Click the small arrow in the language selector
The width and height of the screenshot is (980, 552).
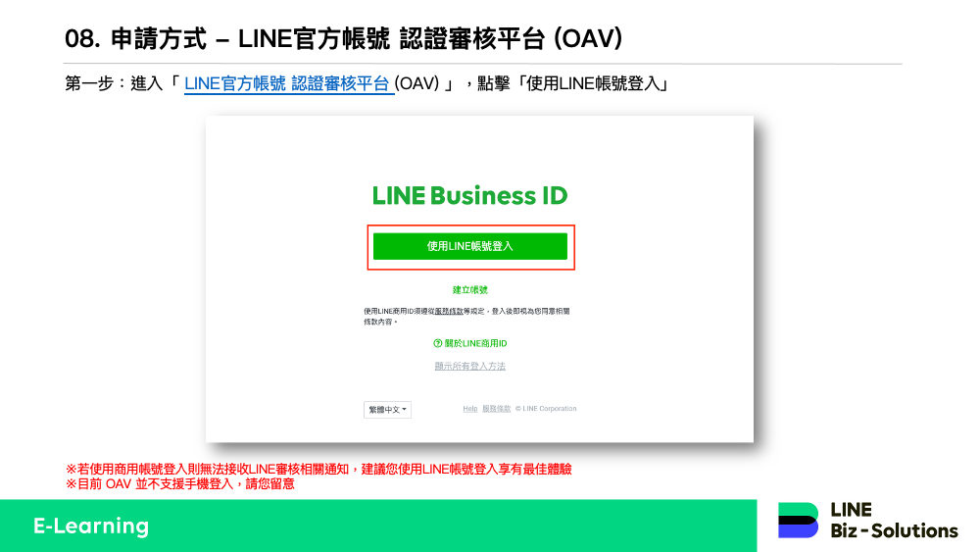point(405,410)
